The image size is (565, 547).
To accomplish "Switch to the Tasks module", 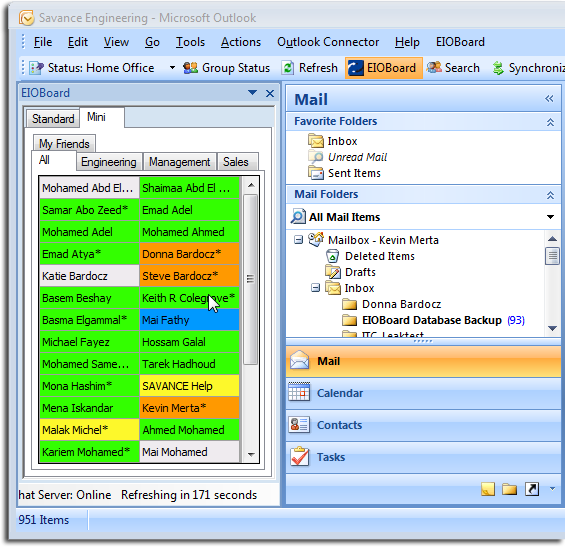I will [x=423, y=457].
